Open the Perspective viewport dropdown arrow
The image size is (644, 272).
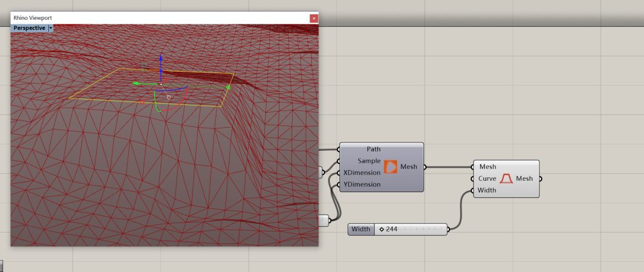(x=51, y=28)
